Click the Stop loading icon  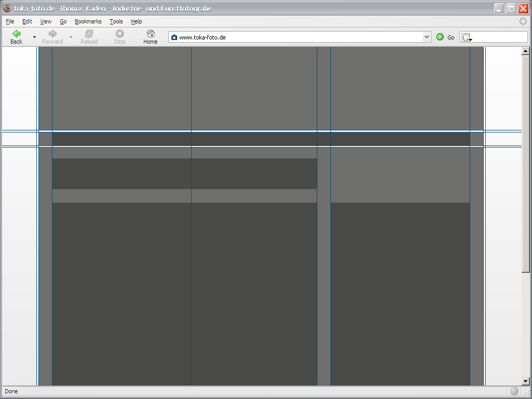(119, 33)
